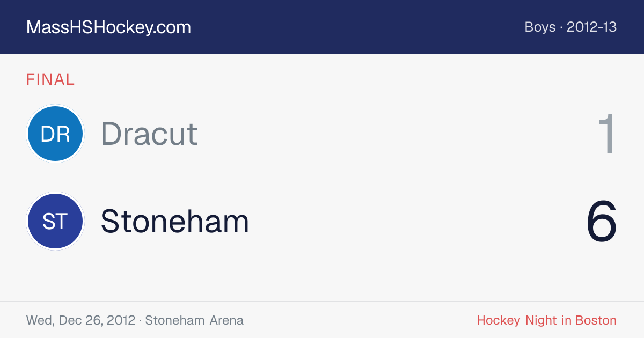Click the word Arena in the footer

click(226, 320)
